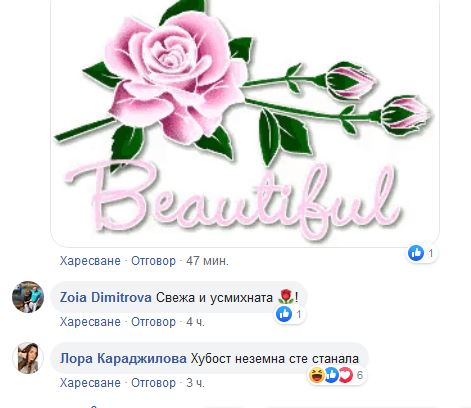Click Харесване under the rose image comment
The width and height of the screenshot is (471, 408).
[x=90, y=261]
